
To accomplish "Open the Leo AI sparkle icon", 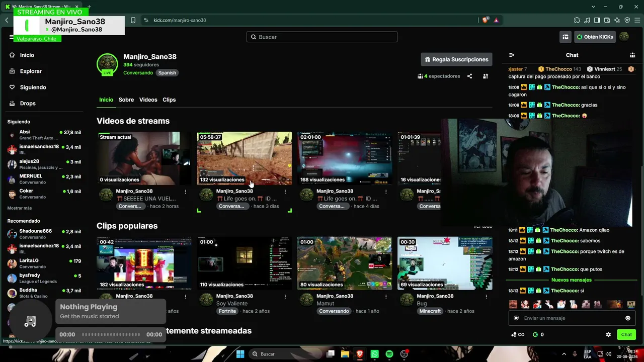I will coord(617,20).
